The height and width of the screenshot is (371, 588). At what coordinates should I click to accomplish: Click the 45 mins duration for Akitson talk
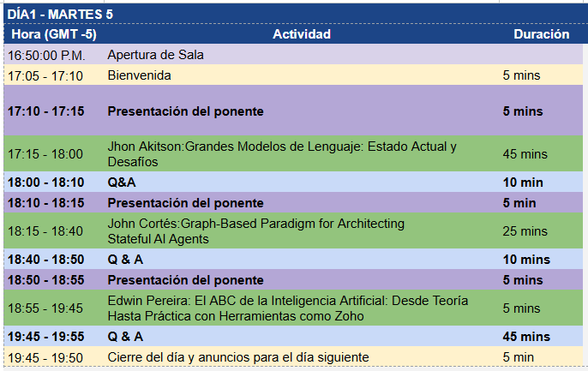(541, 153)
